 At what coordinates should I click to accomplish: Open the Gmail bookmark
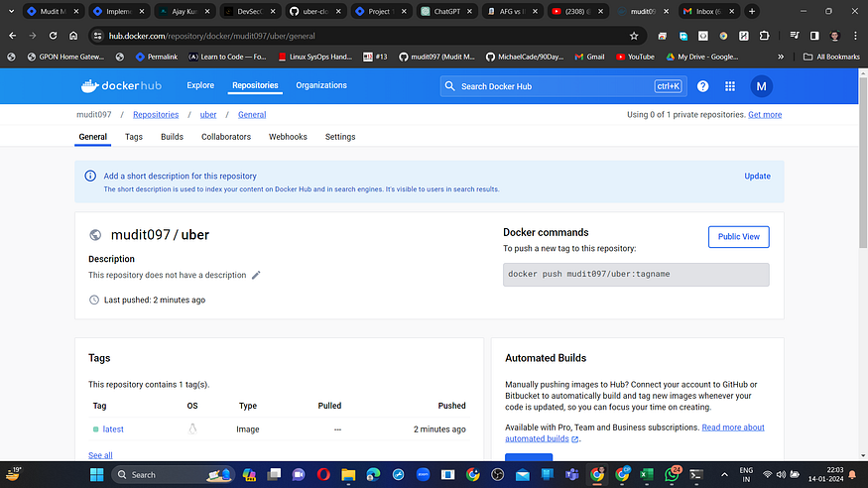click(x=590, y=57)
